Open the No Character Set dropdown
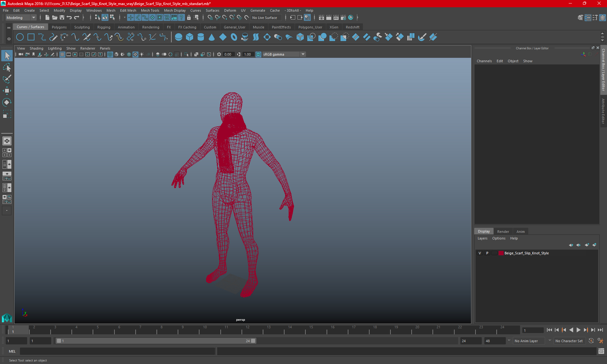The width and height of the screenshot is (607, 364). tap(569, 341)
